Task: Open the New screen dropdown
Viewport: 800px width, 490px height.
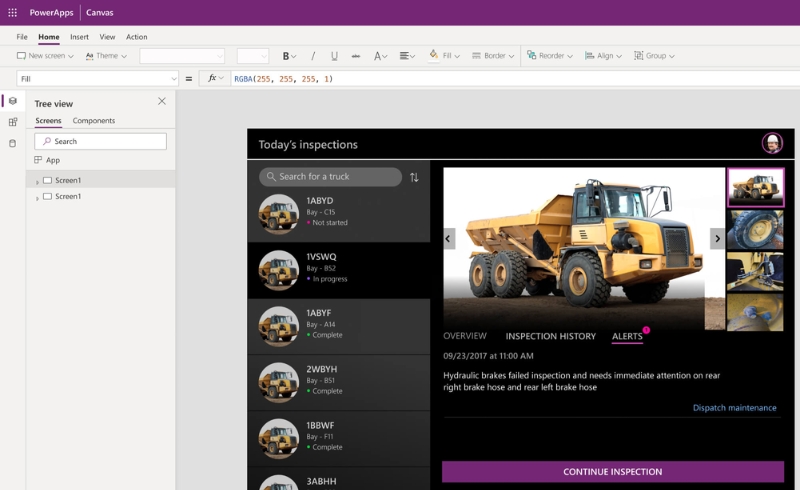Action: coord(45,56)
